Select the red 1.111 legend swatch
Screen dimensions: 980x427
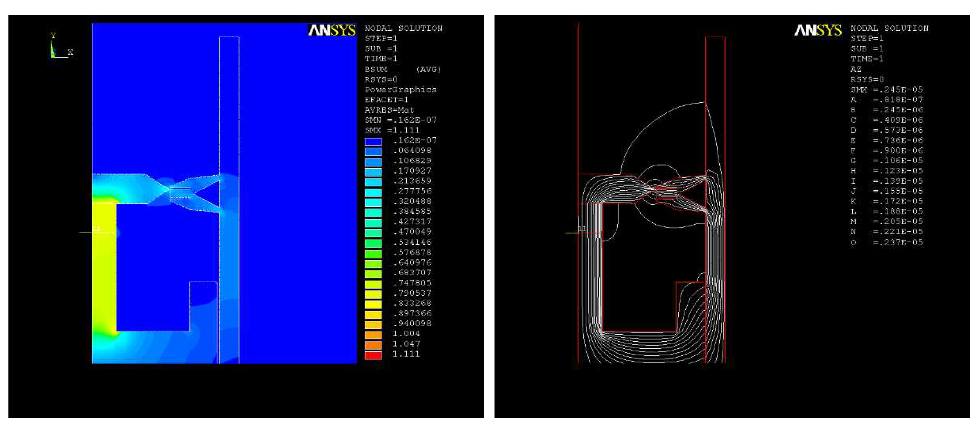click(373, 355)
